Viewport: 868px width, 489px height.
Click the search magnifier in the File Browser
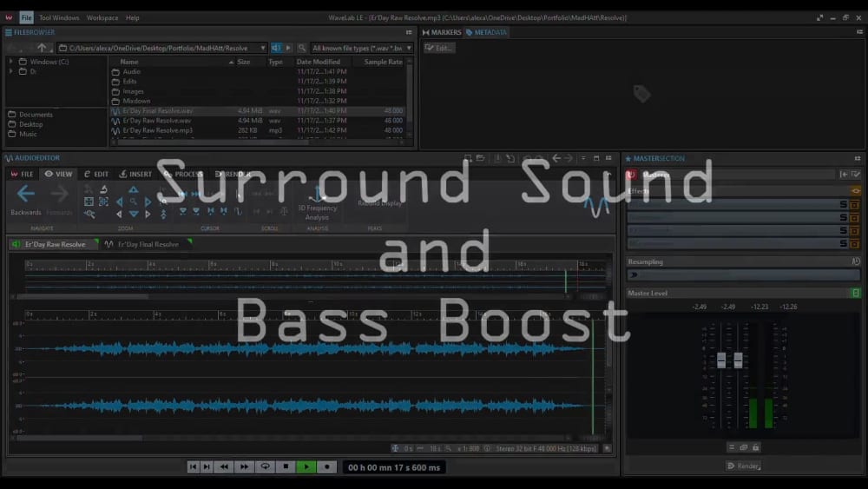(302, 48)
